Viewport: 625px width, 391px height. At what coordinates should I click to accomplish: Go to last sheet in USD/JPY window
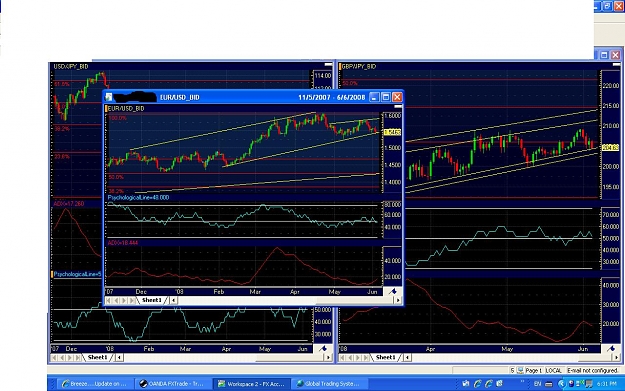77,358
